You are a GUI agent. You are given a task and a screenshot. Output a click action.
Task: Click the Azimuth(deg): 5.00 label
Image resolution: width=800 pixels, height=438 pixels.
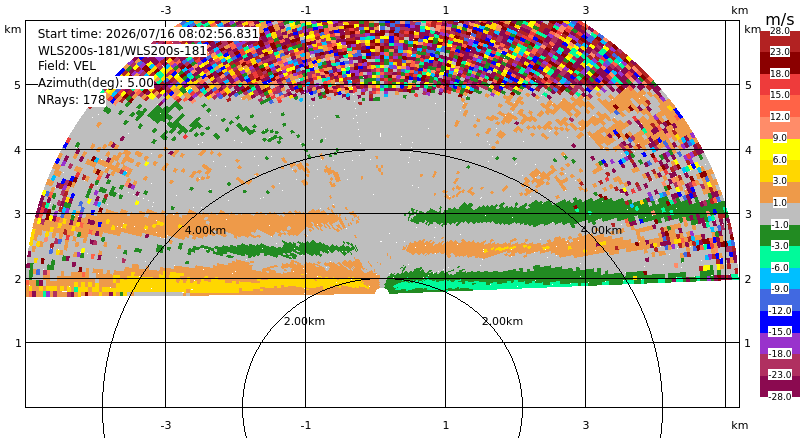tap(95, 83)
